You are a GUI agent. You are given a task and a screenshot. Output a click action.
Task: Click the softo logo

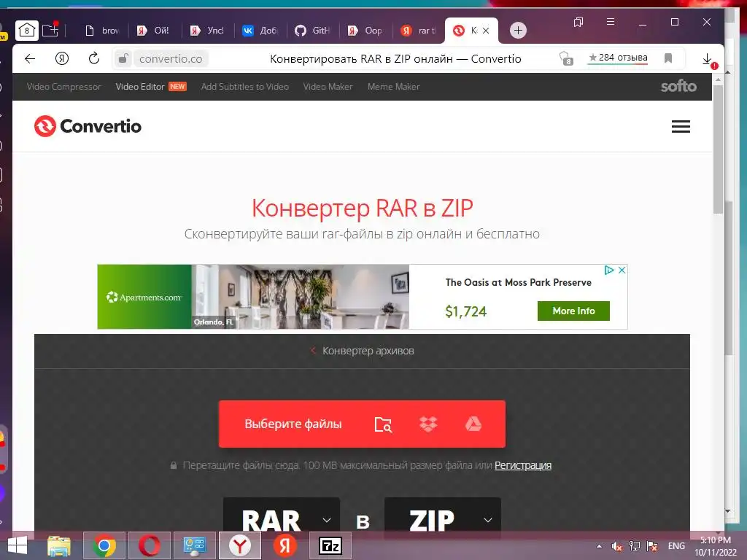tap(678, 86)
